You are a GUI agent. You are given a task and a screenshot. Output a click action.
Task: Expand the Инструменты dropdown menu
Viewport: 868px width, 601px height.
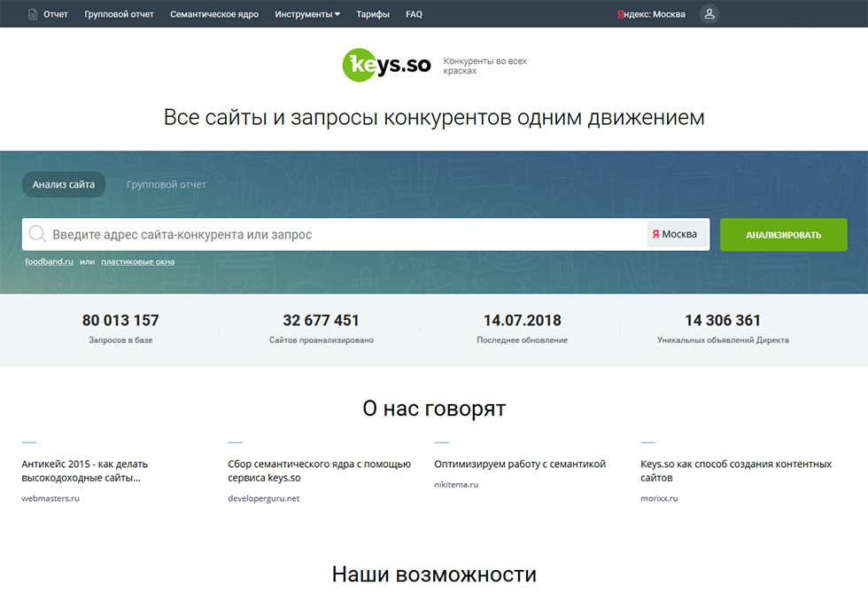(307, 14)
